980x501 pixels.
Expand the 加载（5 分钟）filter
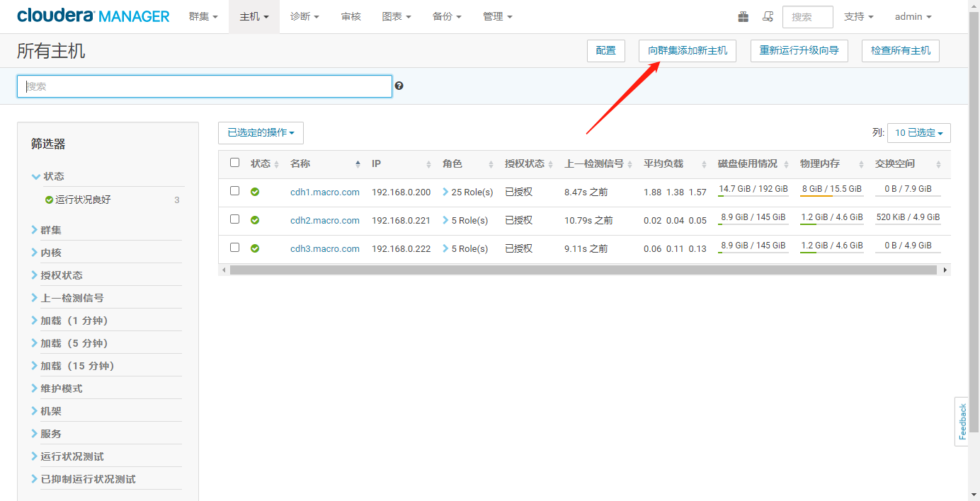(x=69, y=343)
